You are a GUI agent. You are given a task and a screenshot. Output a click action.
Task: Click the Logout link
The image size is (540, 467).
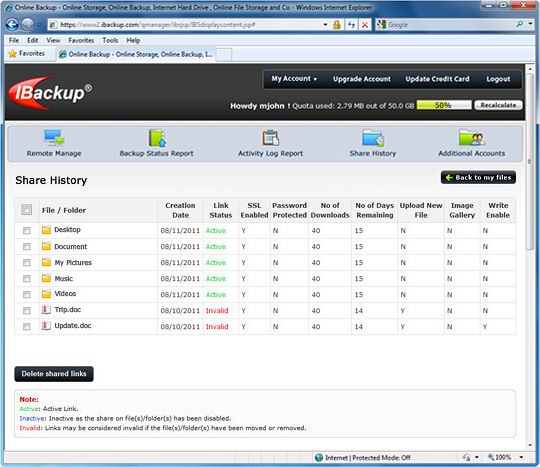[498, 79]
